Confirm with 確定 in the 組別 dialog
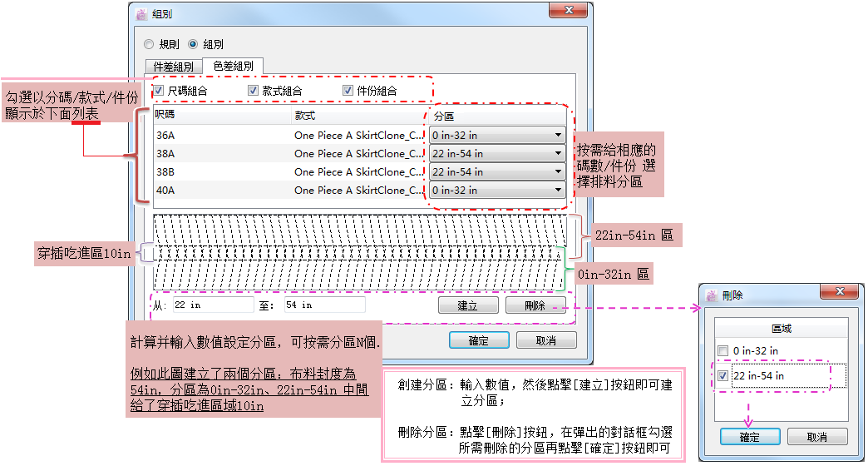Screen dimensions: 868x466 [478, 340]
